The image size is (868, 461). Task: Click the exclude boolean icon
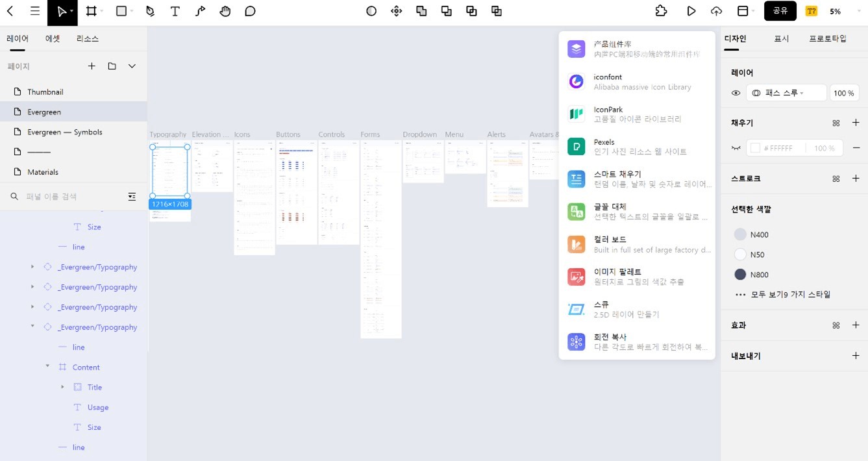pos(497,11)
